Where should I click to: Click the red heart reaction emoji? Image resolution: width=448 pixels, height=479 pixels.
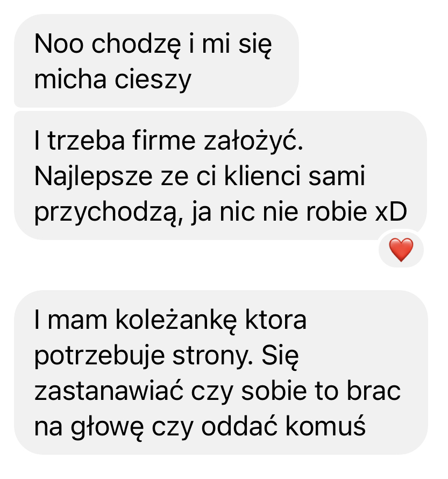tap(401, 250)
